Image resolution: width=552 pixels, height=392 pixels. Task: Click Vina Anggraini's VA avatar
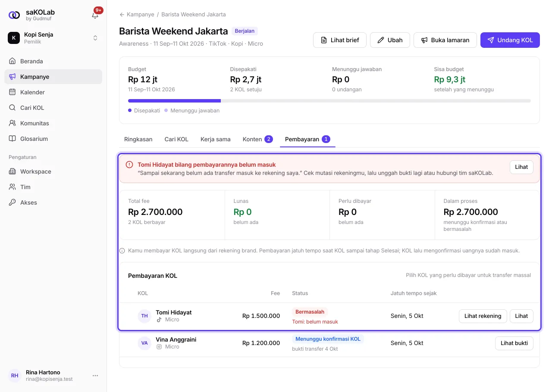pos(144,343)
